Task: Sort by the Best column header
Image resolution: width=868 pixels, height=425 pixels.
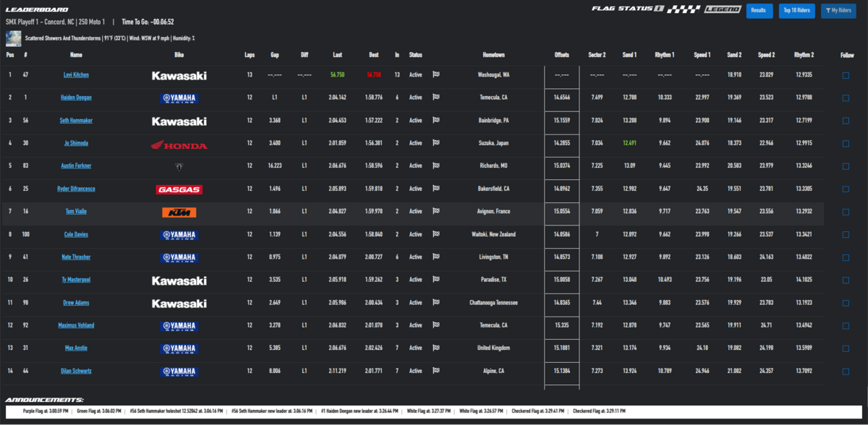Action: click(x=373, y=55)
